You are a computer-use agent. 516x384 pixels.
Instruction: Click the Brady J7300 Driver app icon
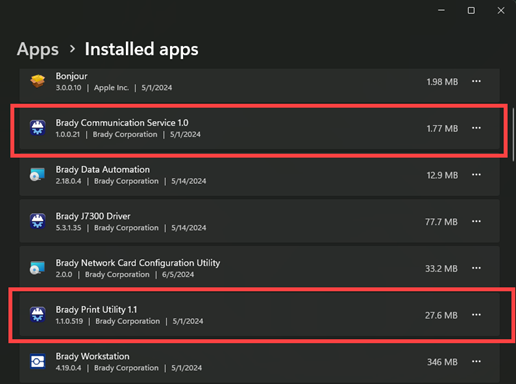(37, 221)
